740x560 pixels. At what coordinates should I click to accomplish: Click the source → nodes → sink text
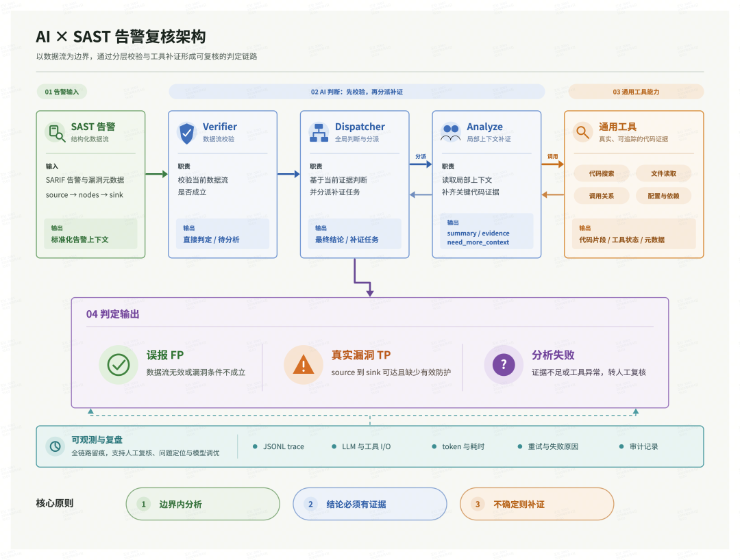84,194
